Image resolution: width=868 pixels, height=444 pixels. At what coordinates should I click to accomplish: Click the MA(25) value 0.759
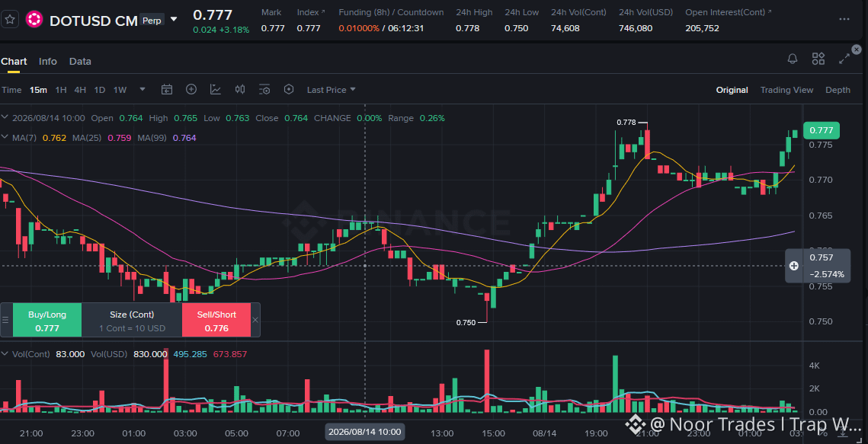[119, 138]
